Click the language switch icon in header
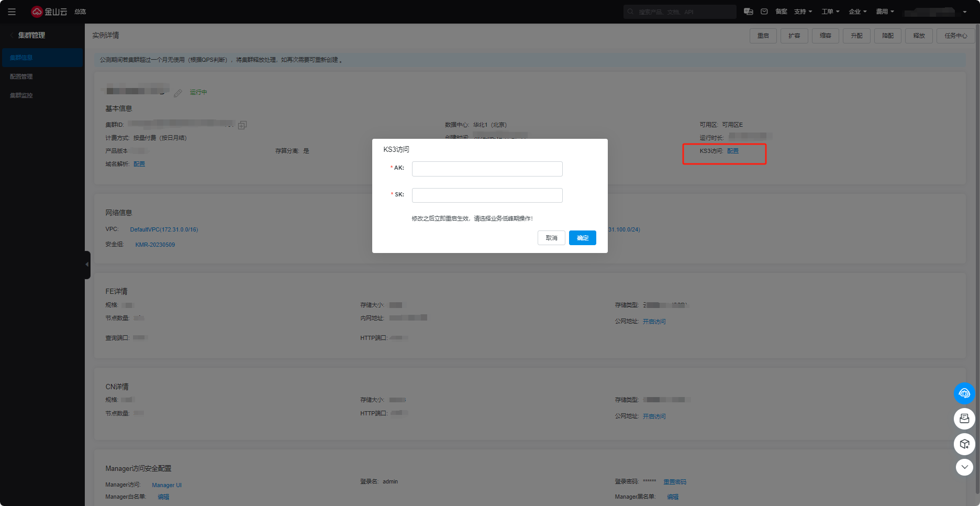Screen dimensions: 980x506 click(x=749, y=12)
